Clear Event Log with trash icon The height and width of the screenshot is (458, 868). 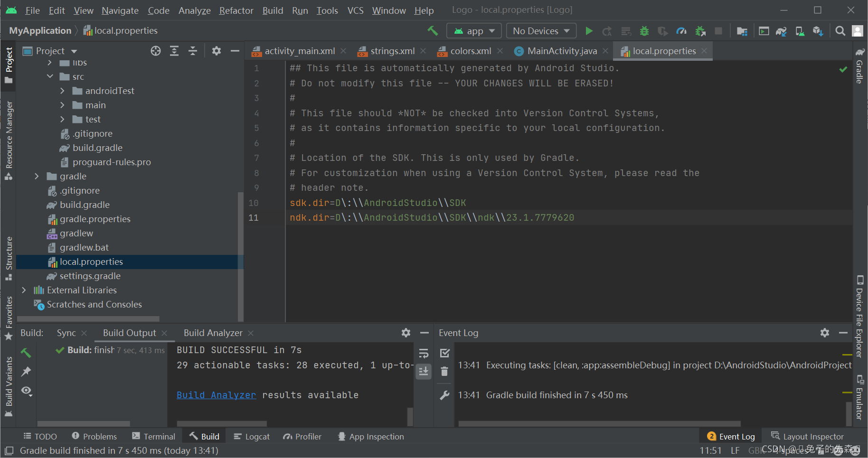coord(444,371)
